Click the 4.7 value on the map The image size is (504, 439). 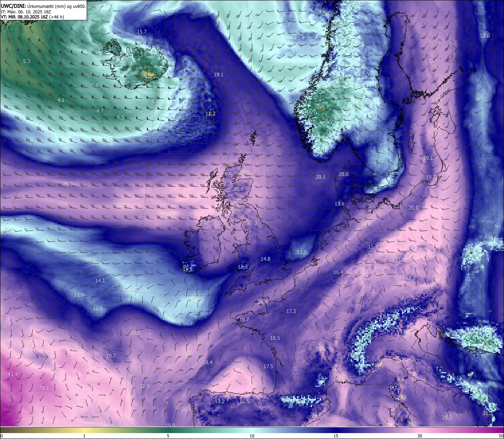click(100, 111)
